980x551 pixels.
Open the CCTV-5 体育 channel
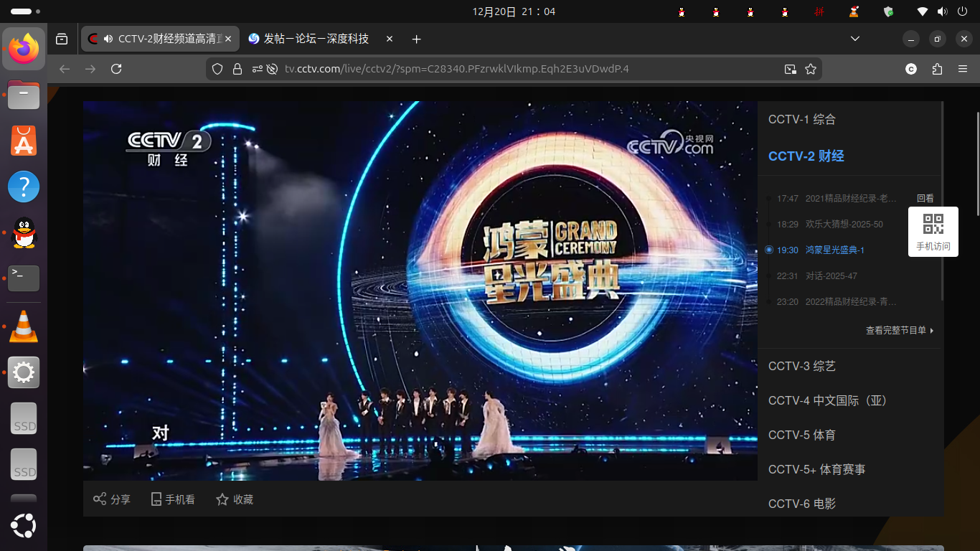click(802, 435)
